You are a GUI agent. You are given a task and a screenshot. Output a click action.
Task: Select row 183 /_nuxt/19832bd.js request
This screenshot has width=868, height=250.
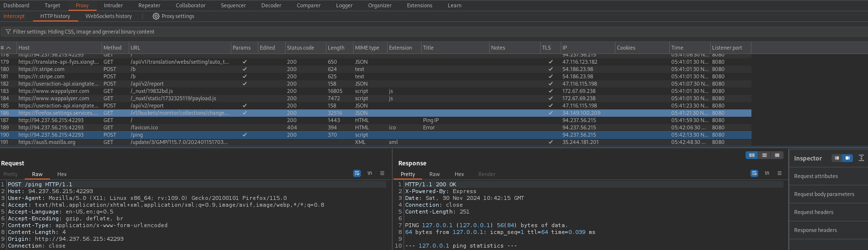(x=375, y=91)
